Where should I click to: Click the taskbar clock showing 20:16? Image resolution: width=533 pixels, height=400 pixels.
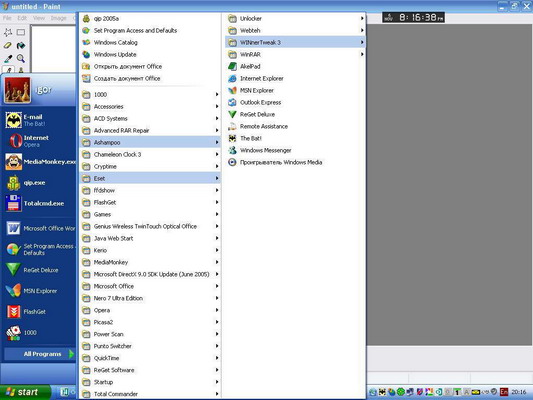519,392
